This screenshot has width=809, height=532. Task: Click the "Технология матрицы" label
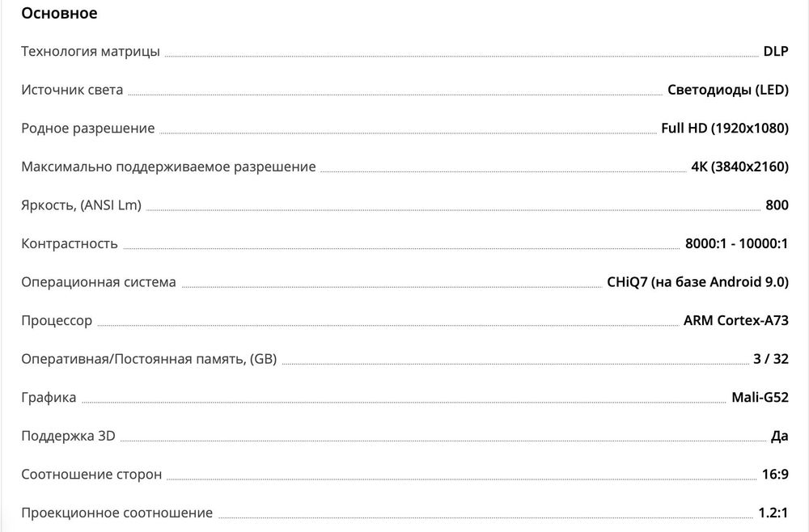(x=91, y=52)
